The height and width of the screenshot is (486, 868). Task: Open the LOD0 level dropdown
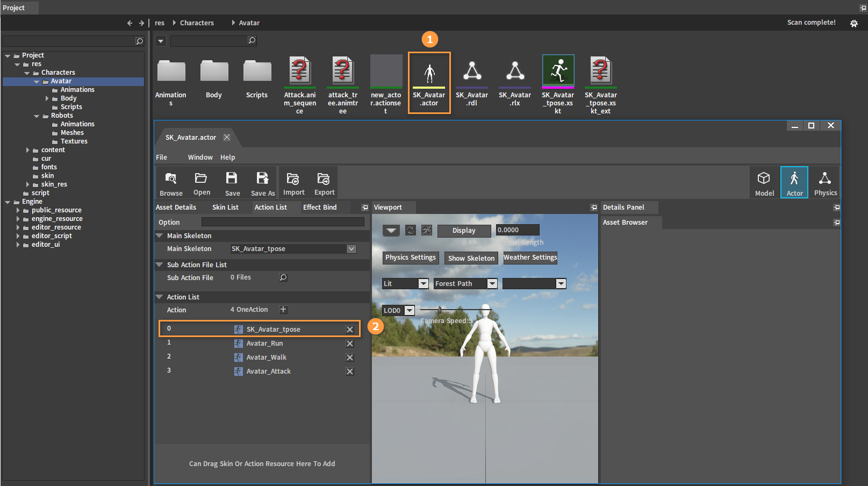pos(410,311)
